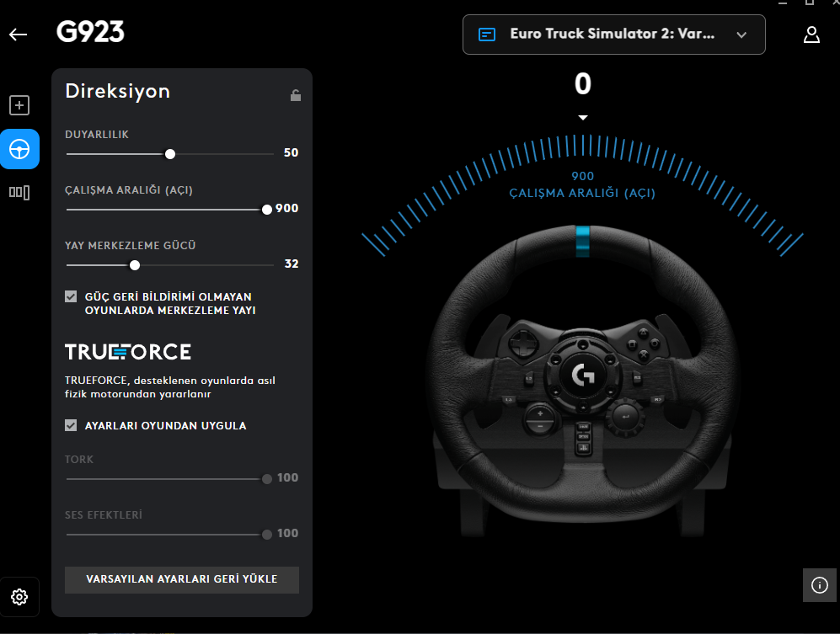The height and width of the screenshot is (634, 840).
Task: Click the G923 device title
Action: tap(90, 32)
